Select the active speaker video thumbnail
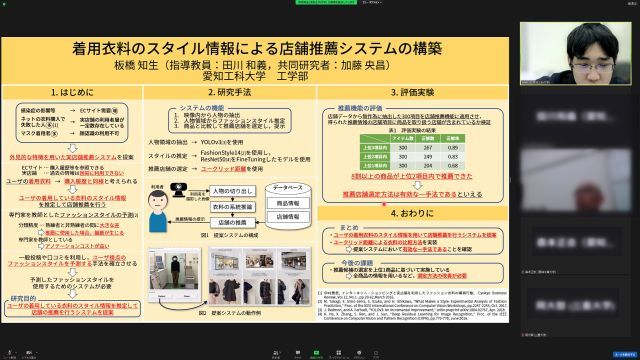640x360 pixels. click(576, 53)
